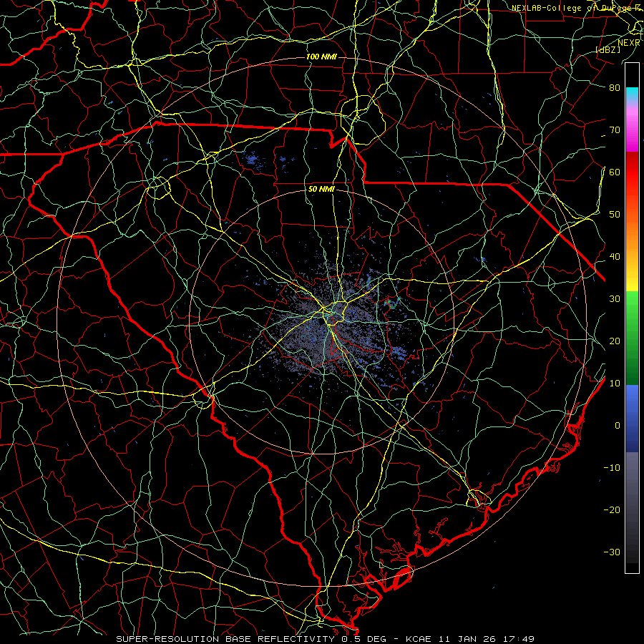The width and height of the screenshot is (644, 644).
Task: Click the -10 dBZ scale label
Action: 612,468
